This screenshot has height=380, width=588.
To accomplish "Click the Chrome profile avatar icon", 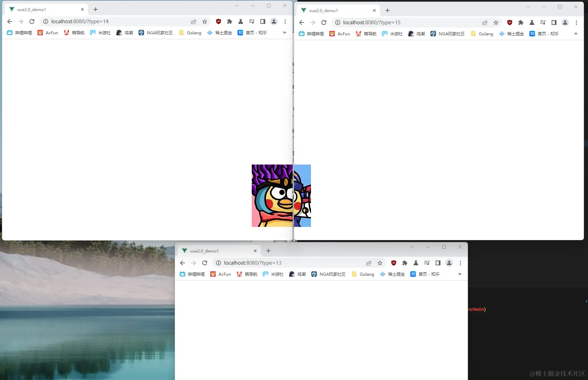I will pos(274,21).
